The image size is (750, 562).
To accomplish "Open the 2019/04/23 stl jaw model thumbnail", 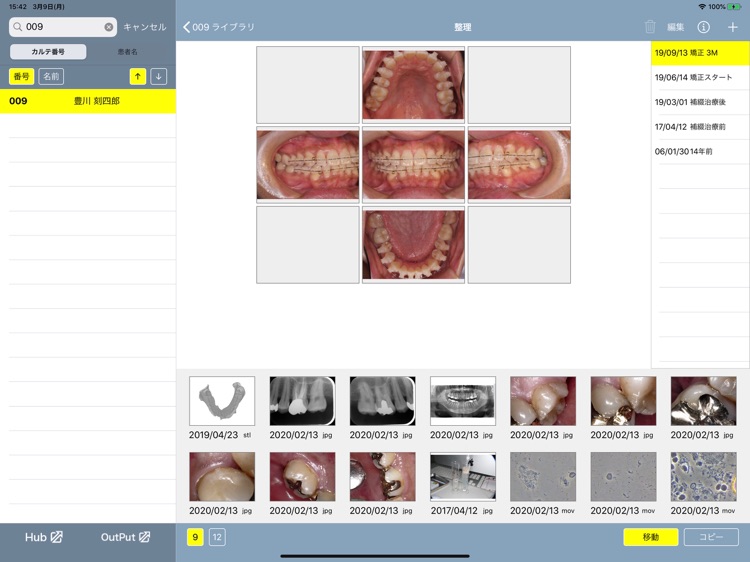I will click(222, 401).
